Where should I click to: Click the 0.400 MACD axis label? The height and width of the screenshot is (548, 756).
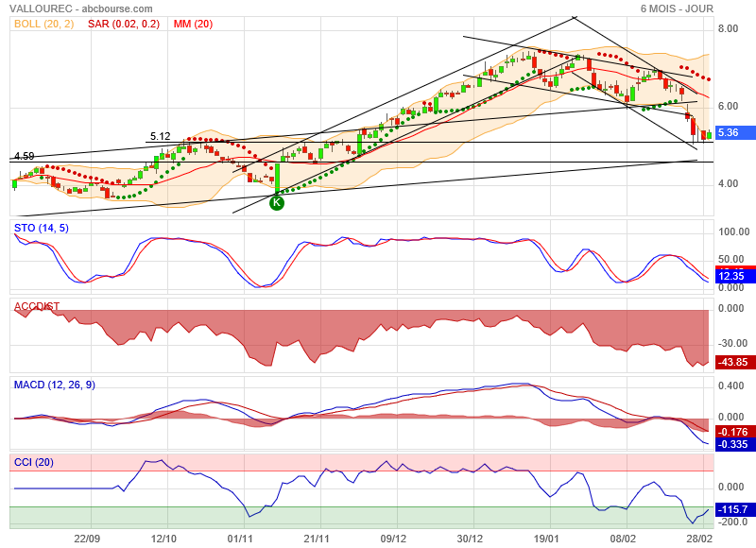tap(730, 386)
